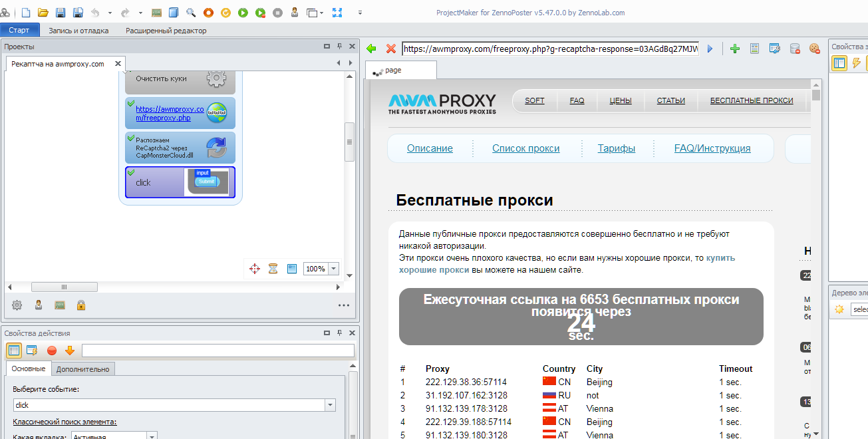Undo the last action in top toolbar
Image resolution: width=868 pixels, height=439 pixels.
pyautogui.click(x=95, y=13)
